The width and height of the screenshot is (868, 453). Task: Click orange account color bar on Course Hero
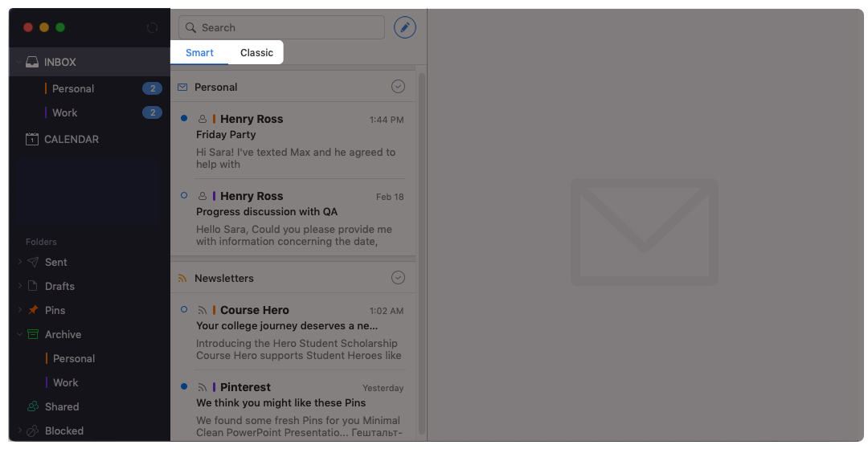(215, 310)
